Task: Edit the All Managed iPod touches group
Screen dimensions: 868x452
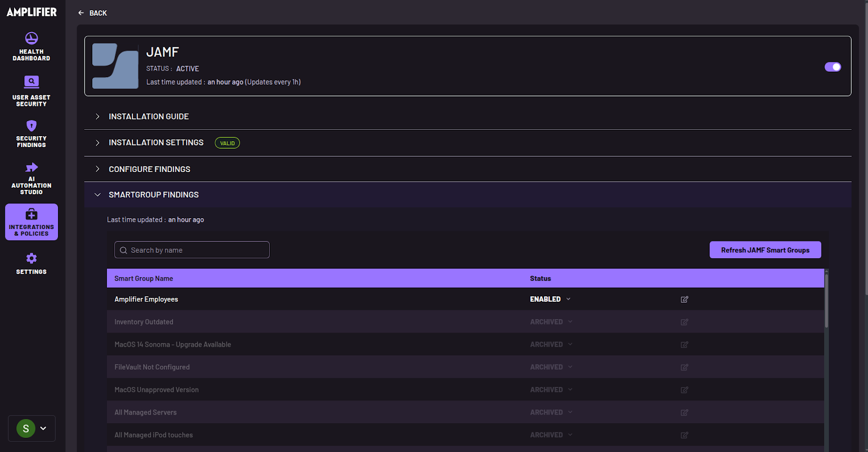Action: [x=685, y=435]
